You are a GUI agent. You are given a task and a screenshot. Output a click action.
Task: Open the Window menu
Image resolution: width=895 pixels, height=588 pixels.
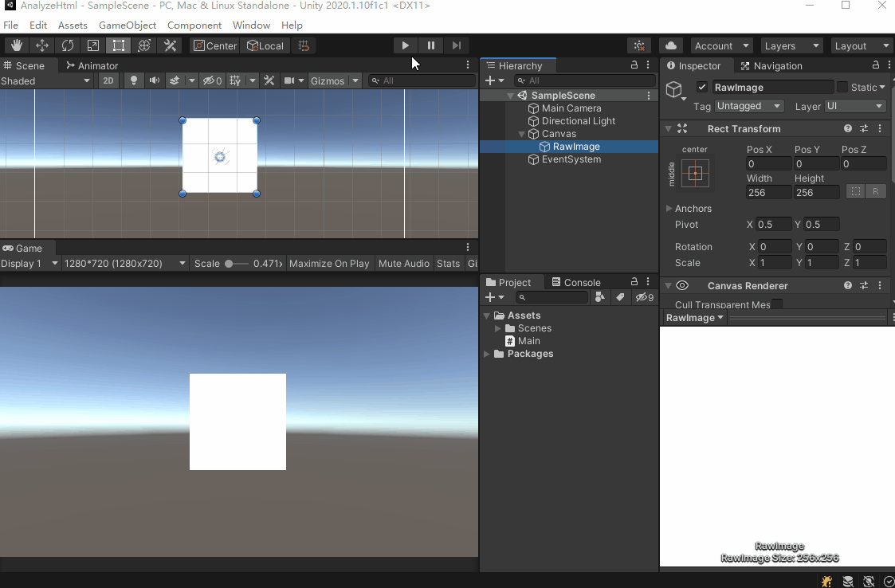[251, 25]
